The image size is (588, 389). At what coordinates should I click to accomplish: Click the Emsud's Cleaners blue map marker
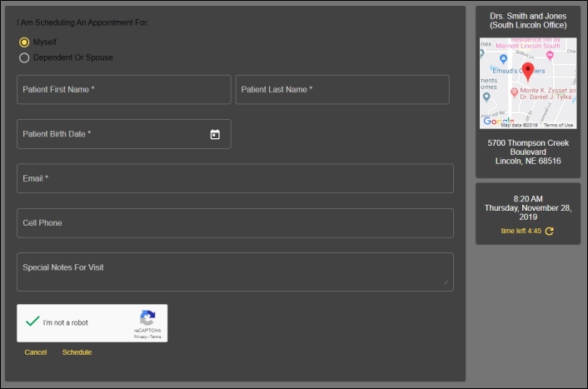(x=503, y=57)
